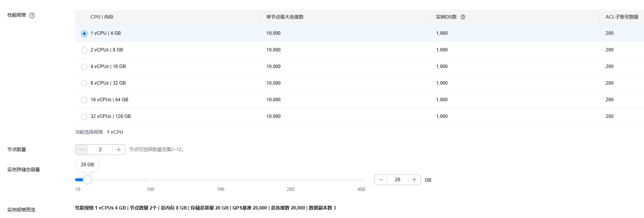
Task: Click the 20 GB slider tooltip
Action: pos(87,165)
